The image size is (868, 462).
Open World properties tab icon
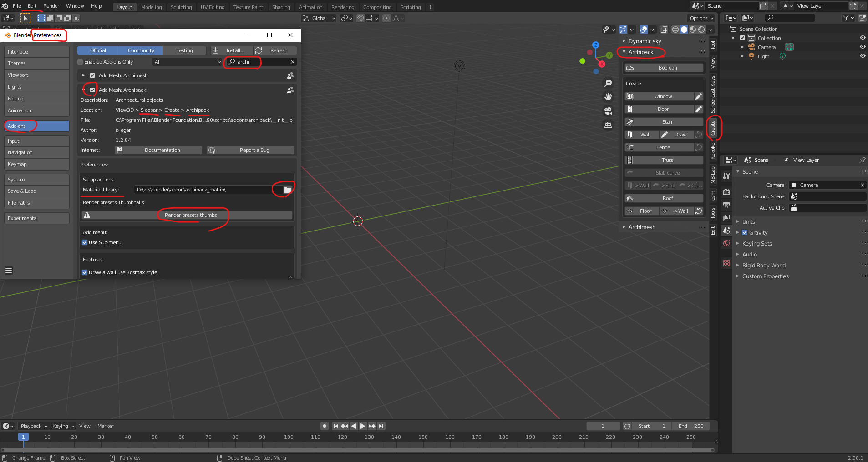pyautogui.click(x=726, y=243)
